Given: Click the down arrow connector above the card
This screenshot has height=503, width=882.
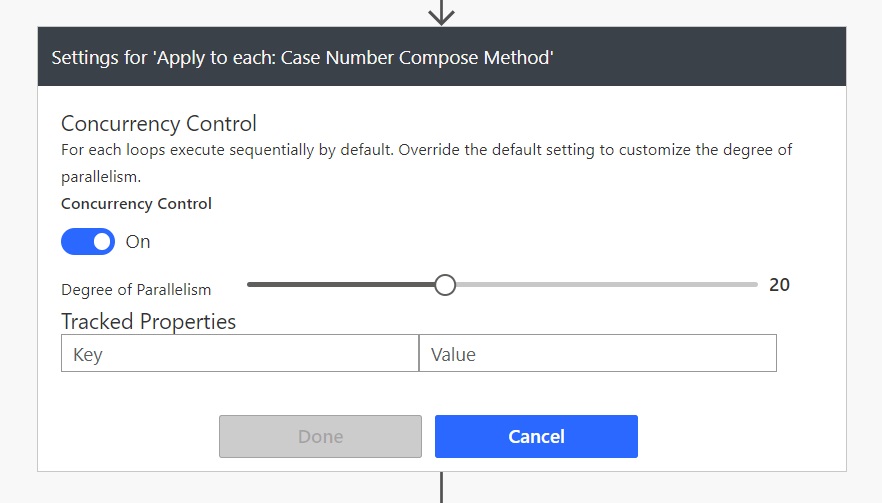Looking at the screenshot, I should tap(442, 12).
